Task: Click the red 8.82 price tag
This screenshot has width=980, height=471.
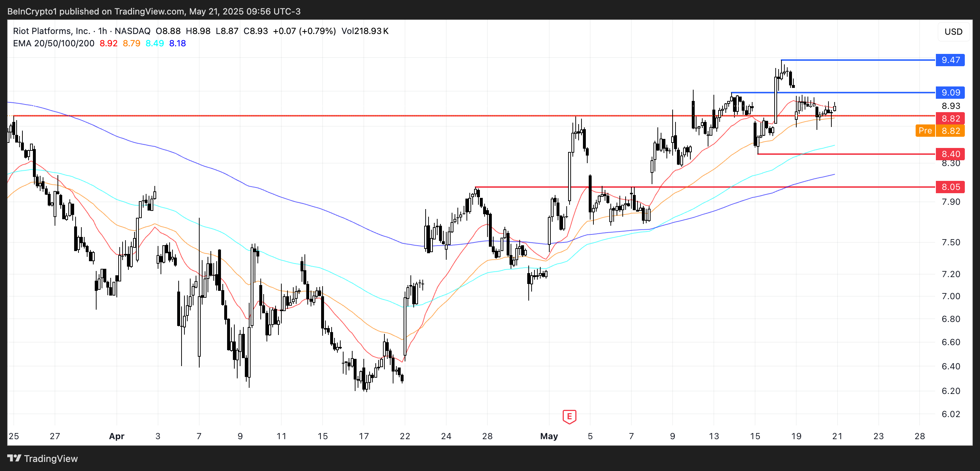Action: point(950,118)
